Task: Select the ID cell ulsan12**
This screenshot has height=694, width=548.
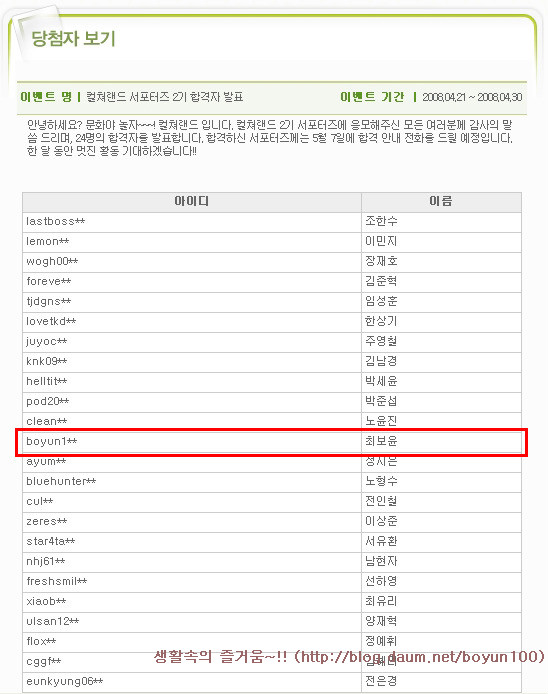Action: point(192,621)
